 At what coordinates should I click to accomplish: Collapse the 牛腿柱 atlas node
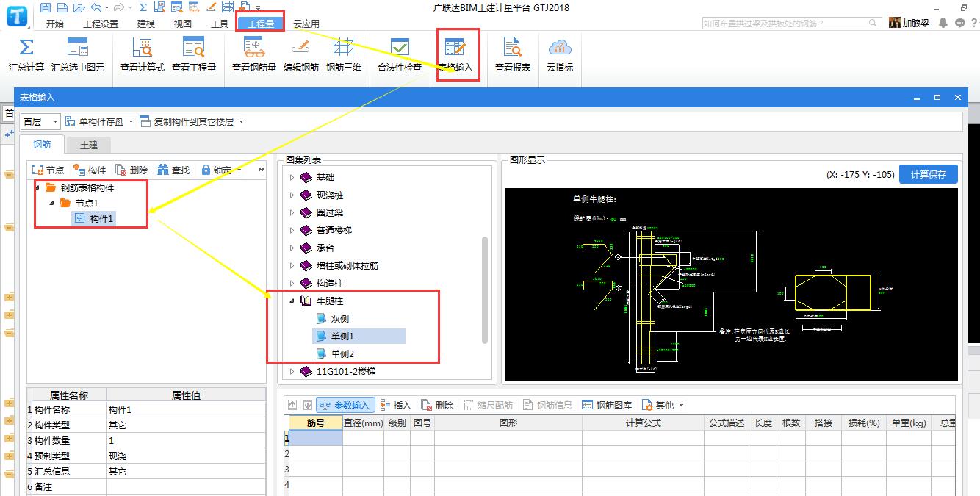point(292,301)
